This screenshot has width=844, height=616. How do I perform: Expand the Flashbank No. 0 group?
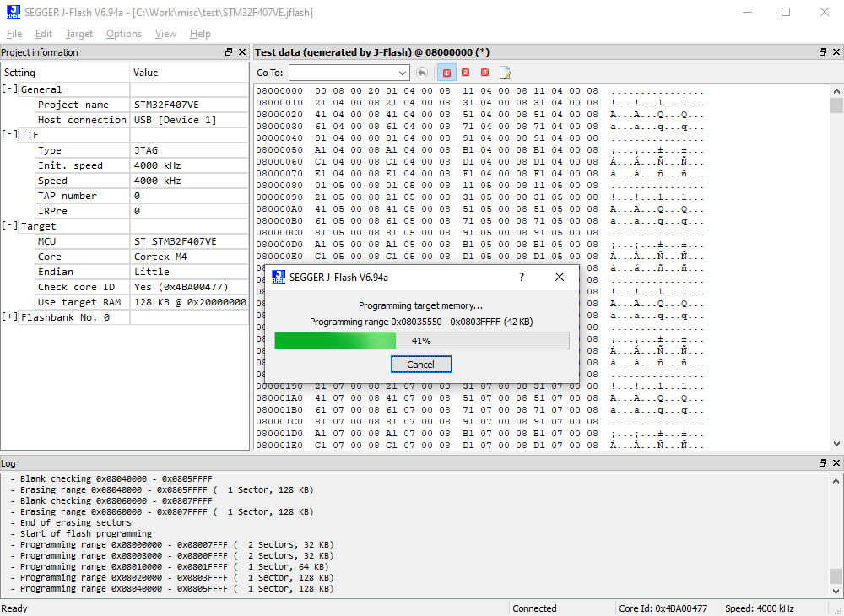(10, 317)
